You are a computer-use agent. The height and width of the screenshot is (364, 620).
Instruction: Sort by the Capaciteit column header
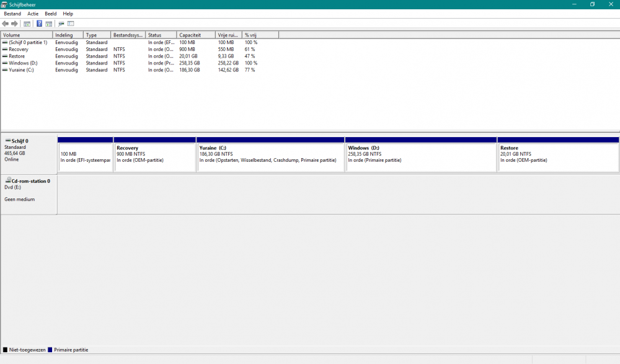pos(195,35)
